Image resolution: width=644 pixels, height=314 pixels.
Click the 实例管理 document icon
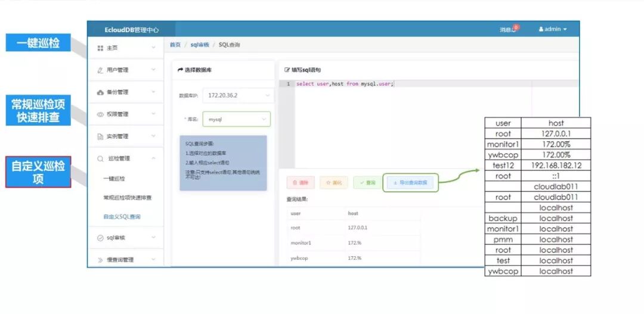point(100,136)
